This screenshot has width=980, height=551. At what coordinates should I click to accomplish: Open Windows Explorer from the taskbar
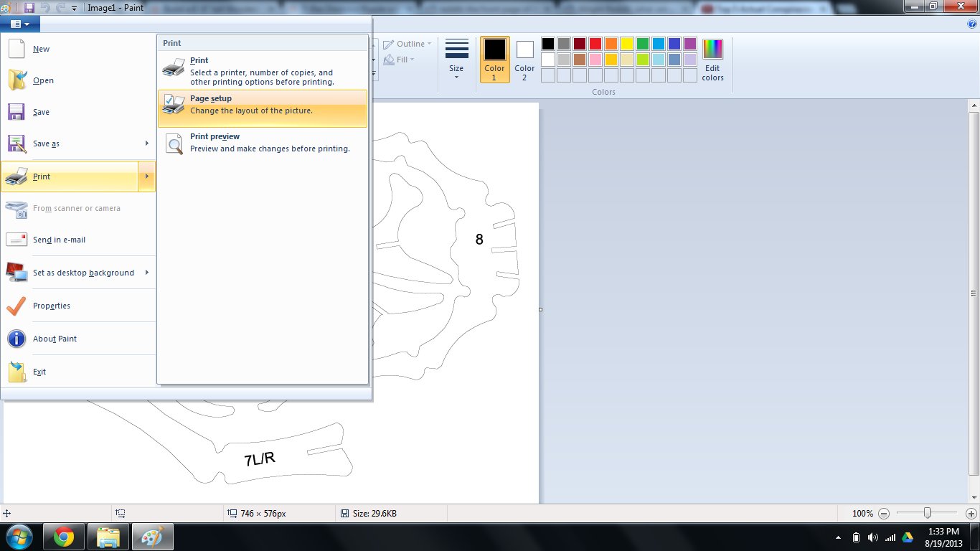[x=108, y=537]
